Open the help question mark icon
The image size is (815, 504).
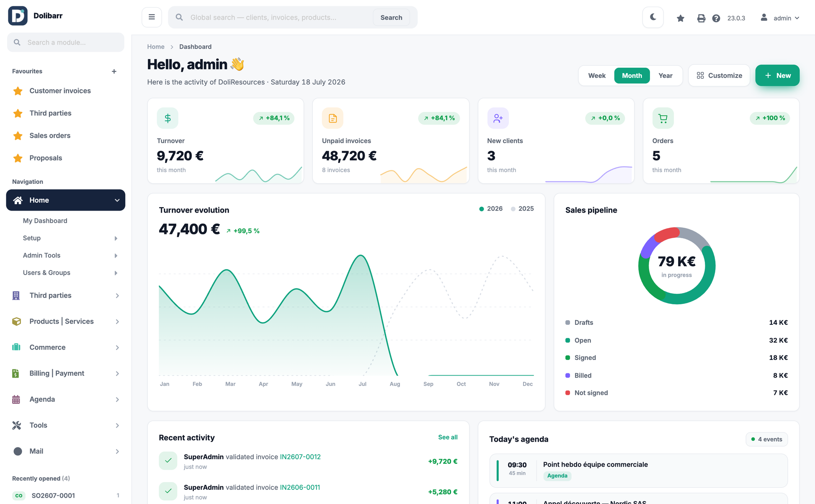tap(716, 18)
